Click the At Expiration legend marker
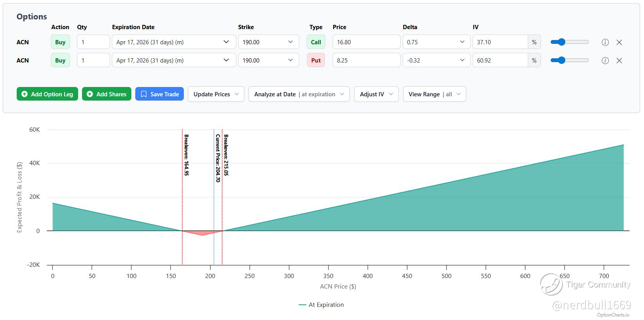Screen dimensions: 644x320 pos(302,305)
